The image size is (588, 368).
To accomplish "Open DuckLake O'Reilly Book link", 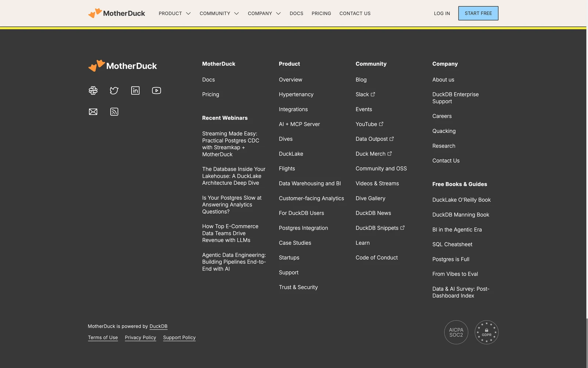I will pyautogui.click(x=462, y=200).
